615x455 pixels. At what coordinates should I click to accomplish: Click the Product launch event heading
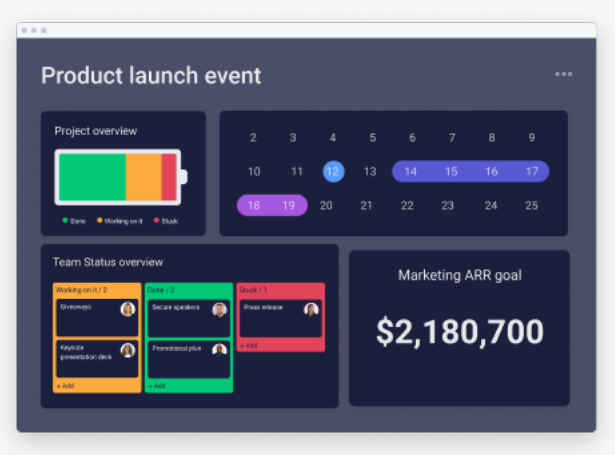[x=151, y=75]
